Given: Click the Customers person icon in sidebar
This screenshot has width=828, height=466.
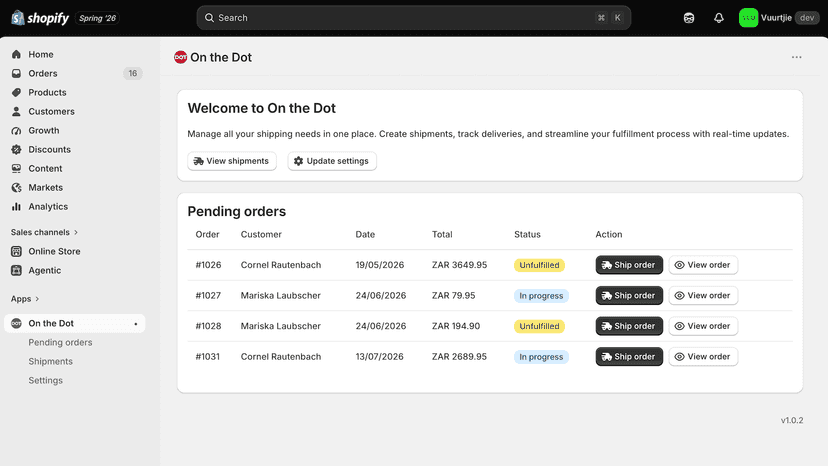Looking at the screenshot, I should 16,111.
